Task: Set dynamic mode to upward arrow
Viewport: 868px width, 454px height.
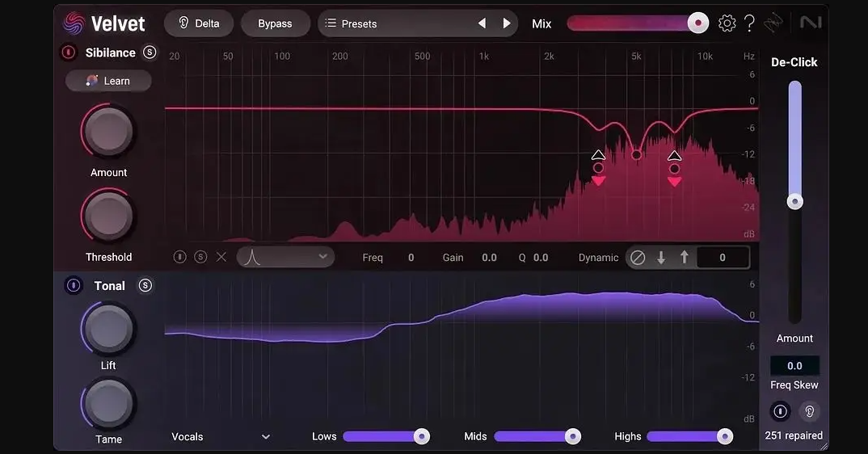Action: tap(685, 258)
